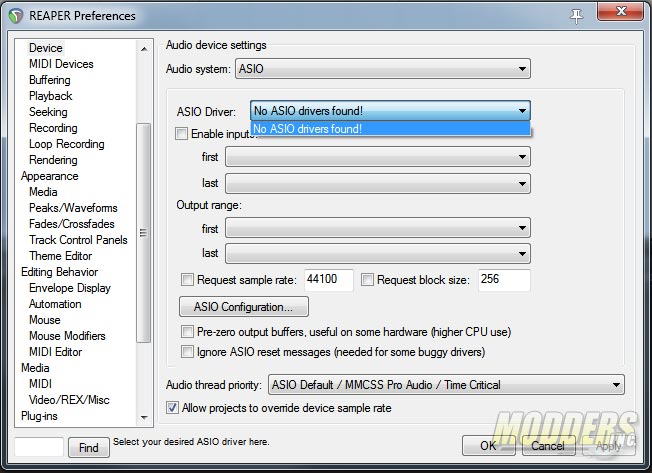652x473 pixels.
Task: Open the Theme Editor page
Action: [x=60, y=256]
